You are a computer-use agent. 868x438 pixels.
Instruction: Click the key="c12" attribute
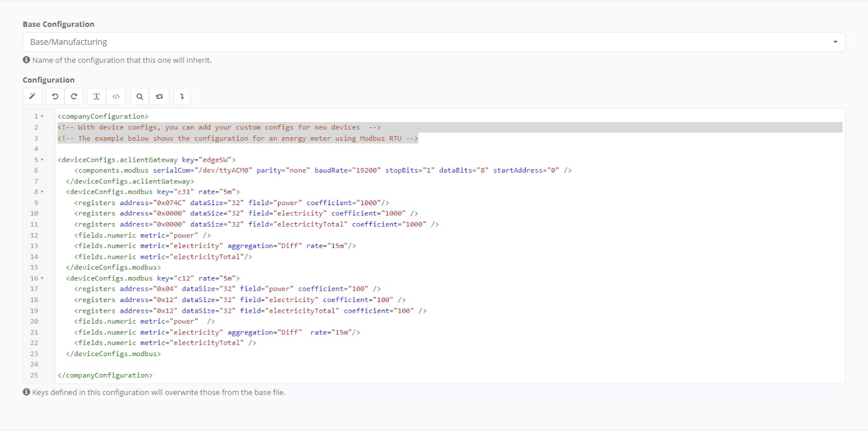point(176,278)
